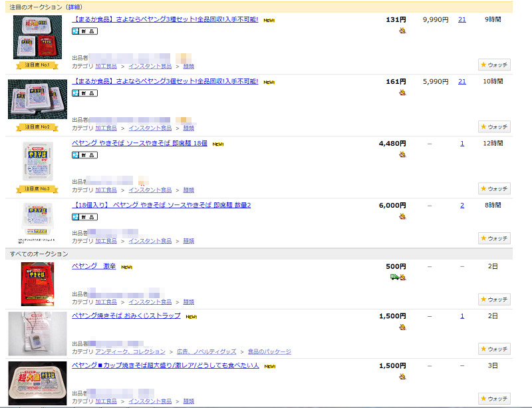Watch the おみくじストラップ auction
The width and height of the screenshot is (532, 408).
click(494, 349)
